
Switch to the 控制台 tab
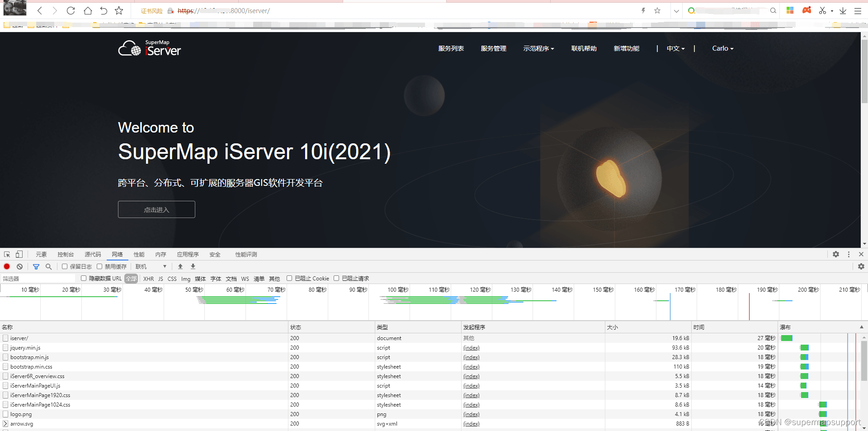click(x=66, y=255)
